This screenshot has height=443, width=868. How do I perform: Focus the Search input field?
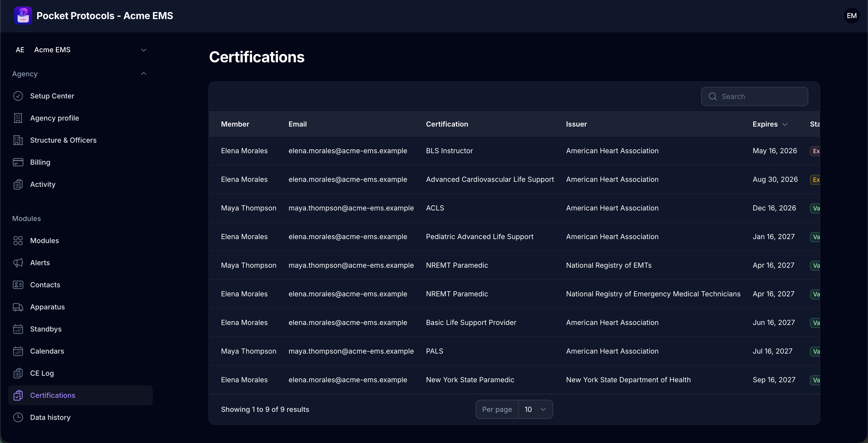tap(754, 96)
